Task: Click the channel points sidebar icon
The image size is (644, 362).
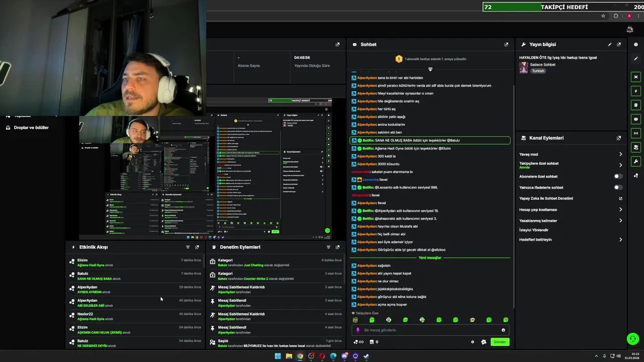Action: tap(636, 175)
